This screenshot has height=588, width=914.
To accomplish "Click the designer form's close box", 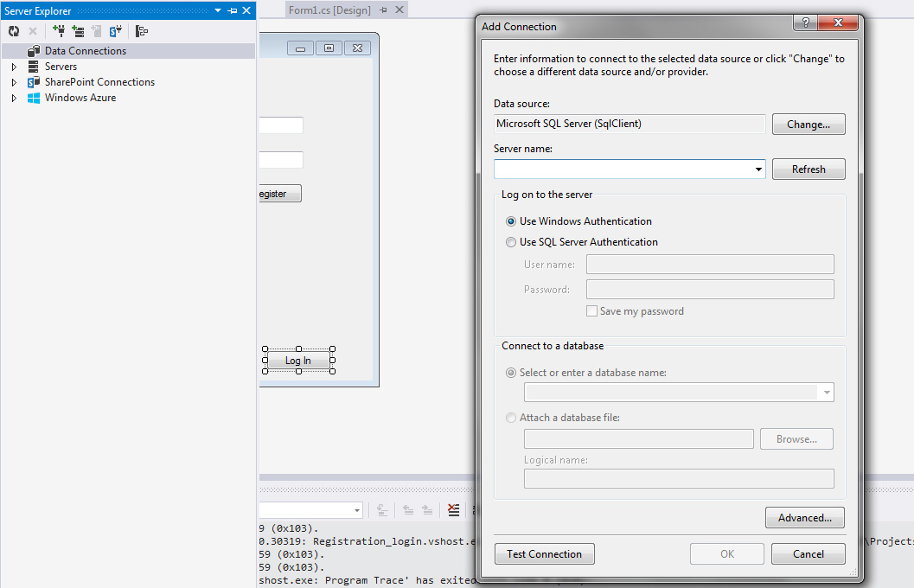I will [x=357, y=48].
